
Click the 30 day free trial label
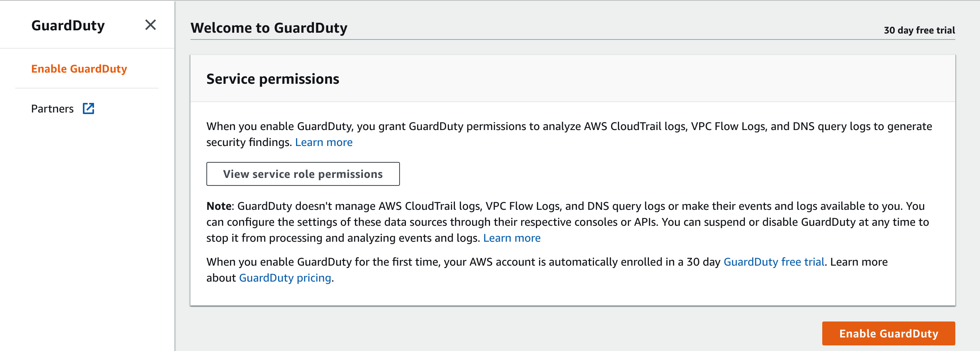[919, 30]
